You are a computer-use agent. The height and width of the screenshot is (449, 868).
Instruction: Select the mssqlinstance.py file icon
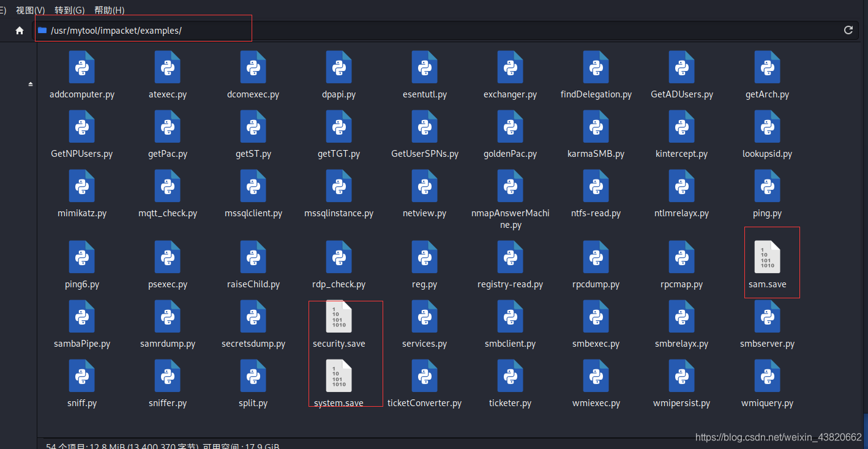[339, 186]
